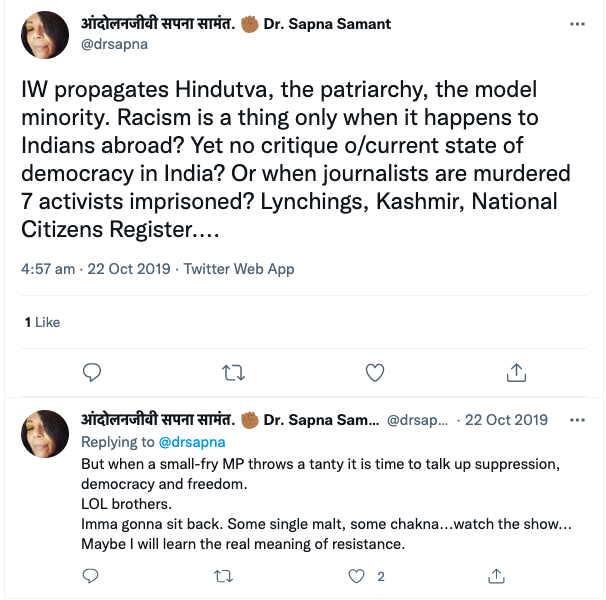Viewport: 606px width, 600px height.
Task: Reply to the small-fry MP reply tweet
Action: (92, 576)
